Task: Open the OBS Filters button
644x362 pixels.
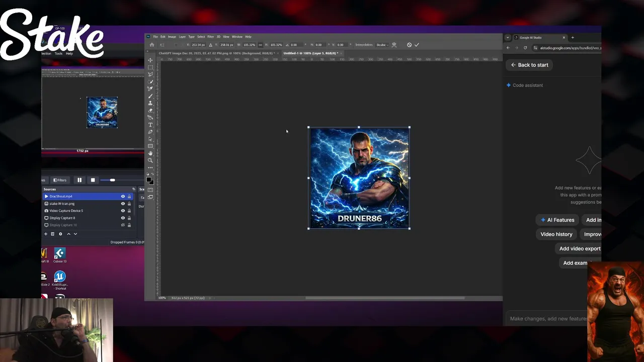Action: [x=60, y=180]
